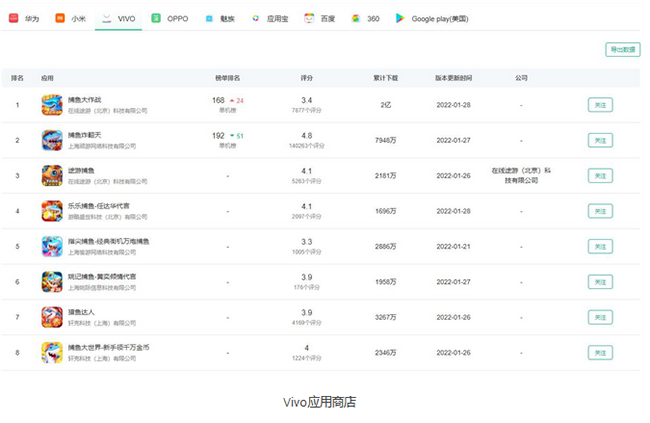The image size is (650, 423).
Task: Click the 评分 column header
Action: (307, 78)
